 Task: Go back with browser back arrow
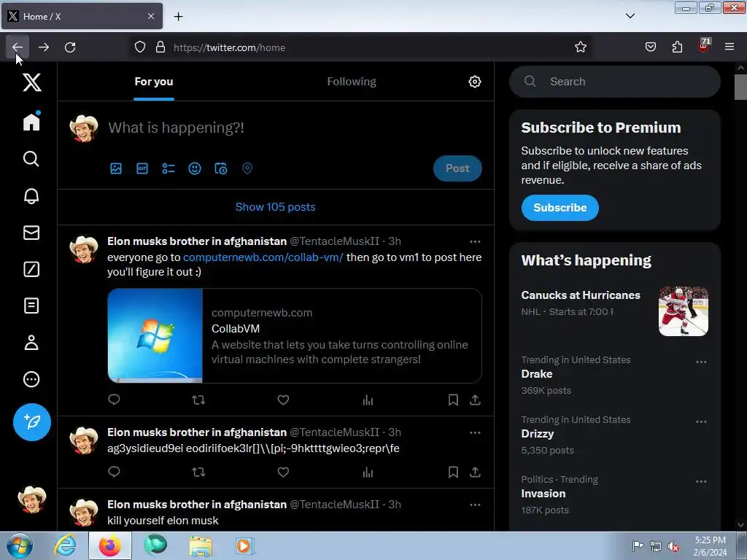[18, 47]
